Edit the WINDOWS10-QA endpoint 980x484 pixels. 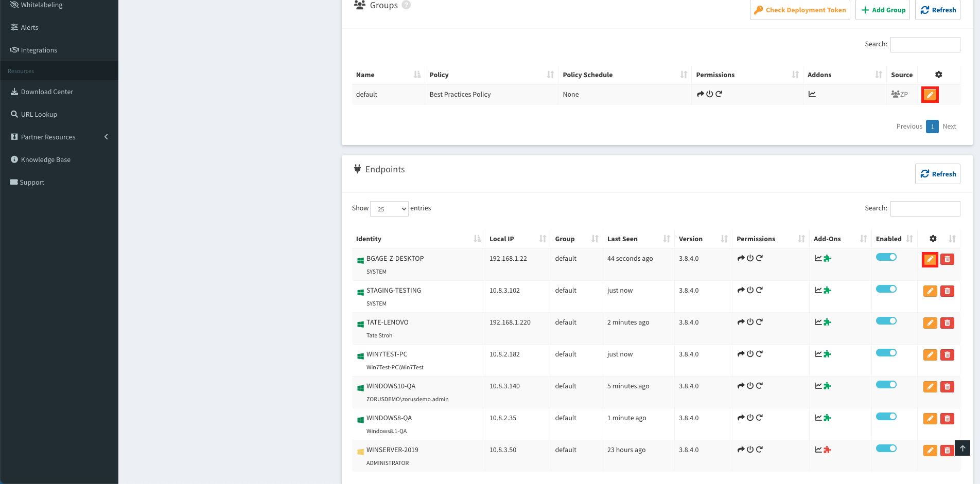[930, 387]
